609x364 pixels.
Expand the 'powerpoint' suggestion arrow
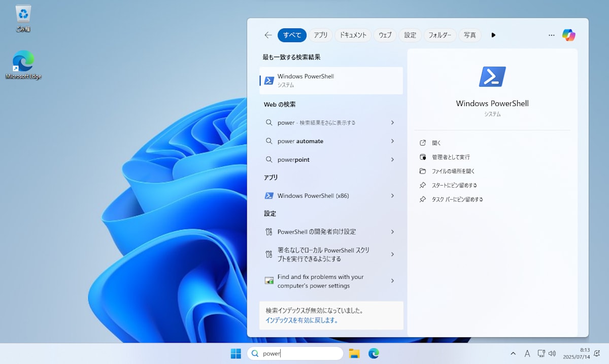click(392, 160)
